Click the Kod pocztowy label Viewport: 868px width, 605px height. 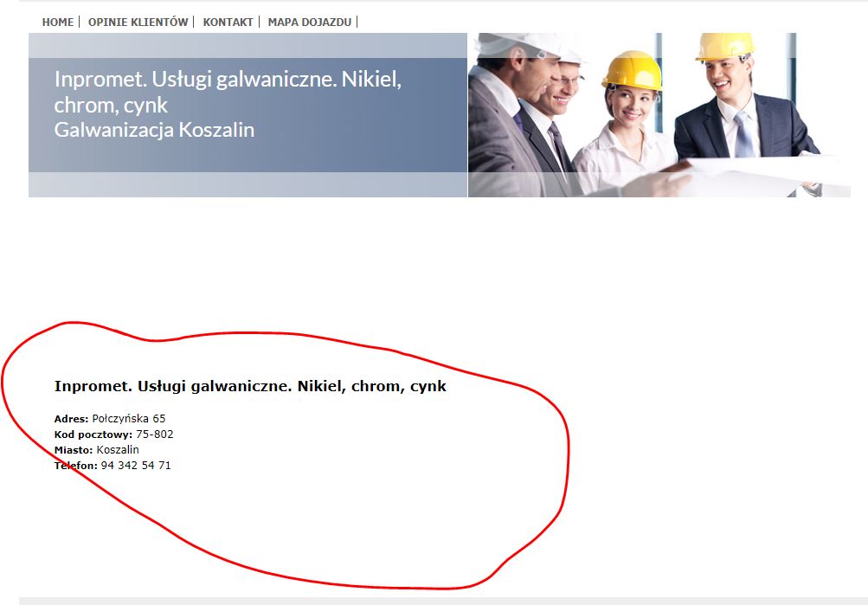tap(93, 434)
